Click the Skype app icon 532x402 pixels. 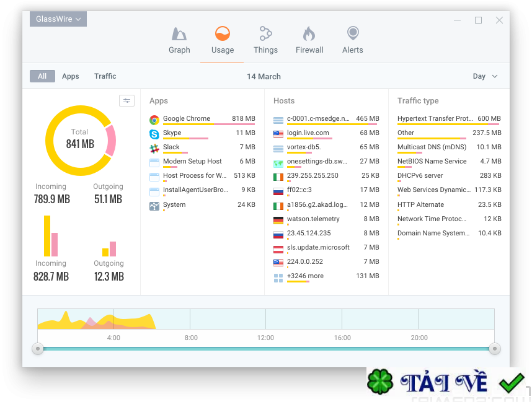[154, 134]
